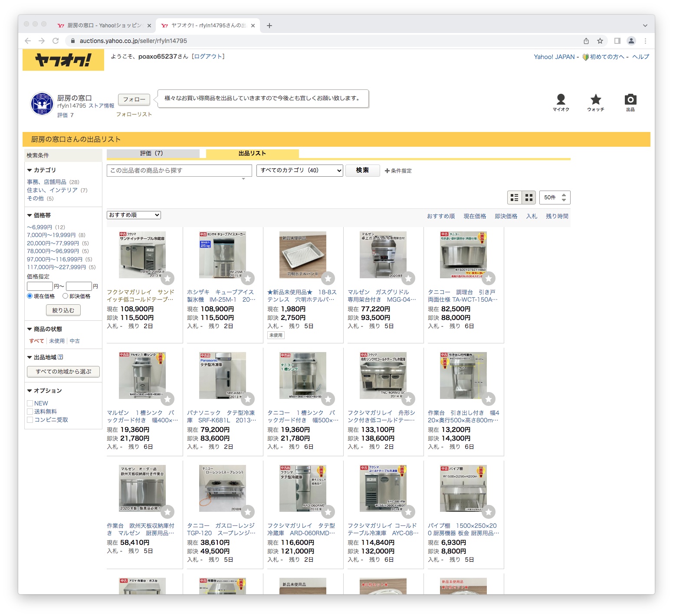Click すべての地域から選ぶ button

[x=63, y=372]
